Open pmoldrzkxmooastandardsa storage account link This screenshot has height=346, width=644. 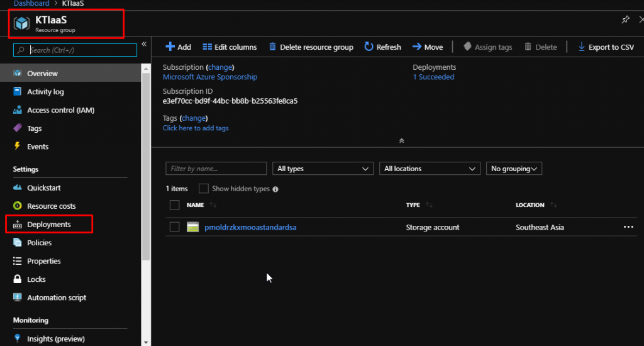[250, 227]
